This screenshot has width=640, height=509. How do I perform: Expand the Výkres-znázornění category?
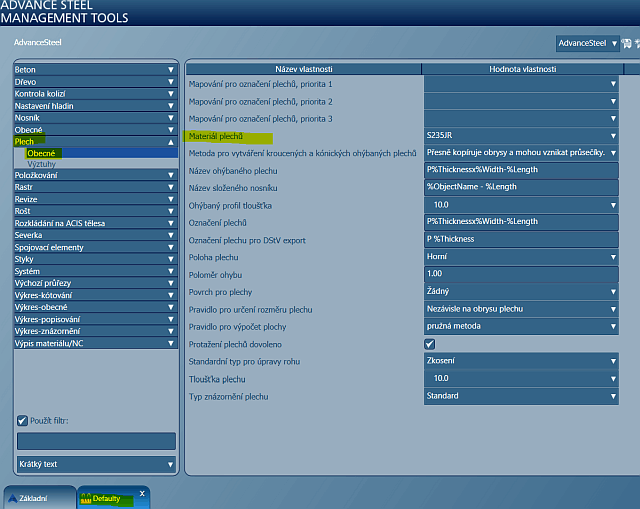tap(96, 331)
